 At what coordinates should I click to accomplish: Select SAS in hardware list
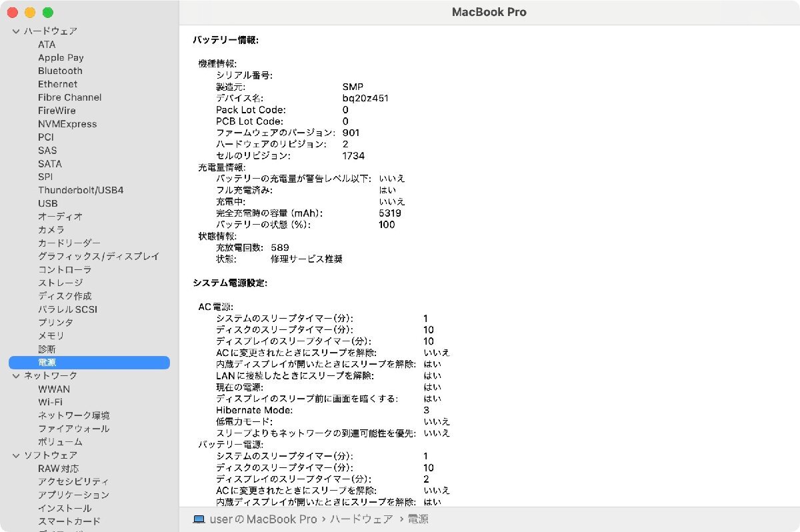[47, 151]
